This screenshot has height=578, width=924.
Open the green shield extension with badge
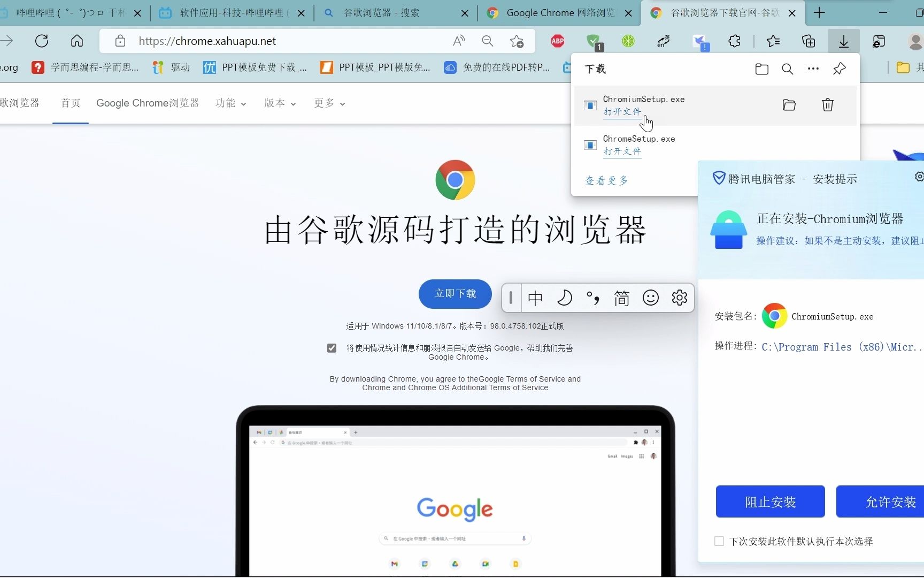coord(594,41)
